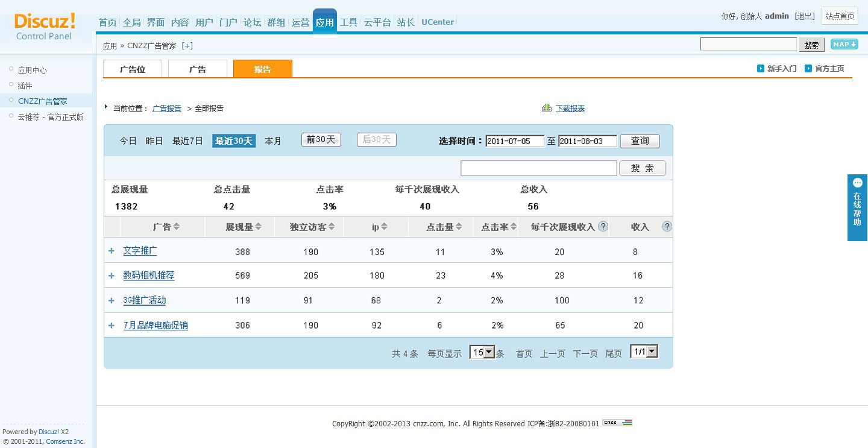Screen dimensions: 868x448
Task: Expand the 文字推广 row
Action: (112, 251)
